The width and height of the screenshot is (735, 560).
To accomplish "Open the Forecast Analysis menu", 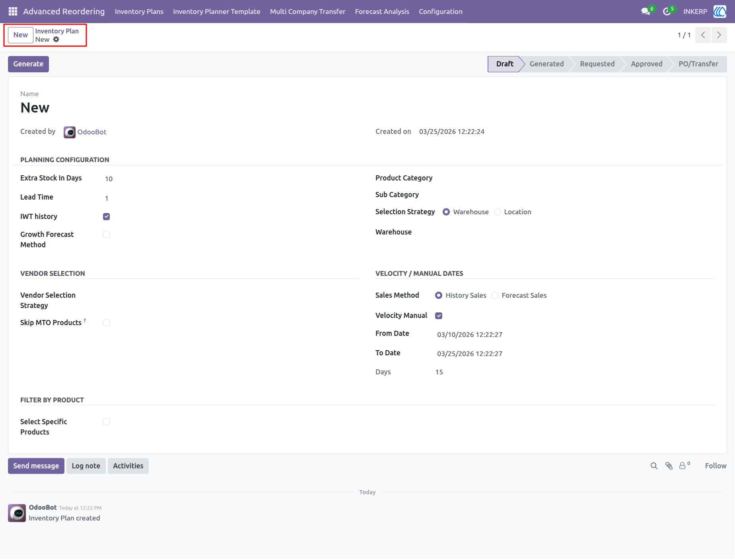I will pyautogui.click(x=382, y=12).
